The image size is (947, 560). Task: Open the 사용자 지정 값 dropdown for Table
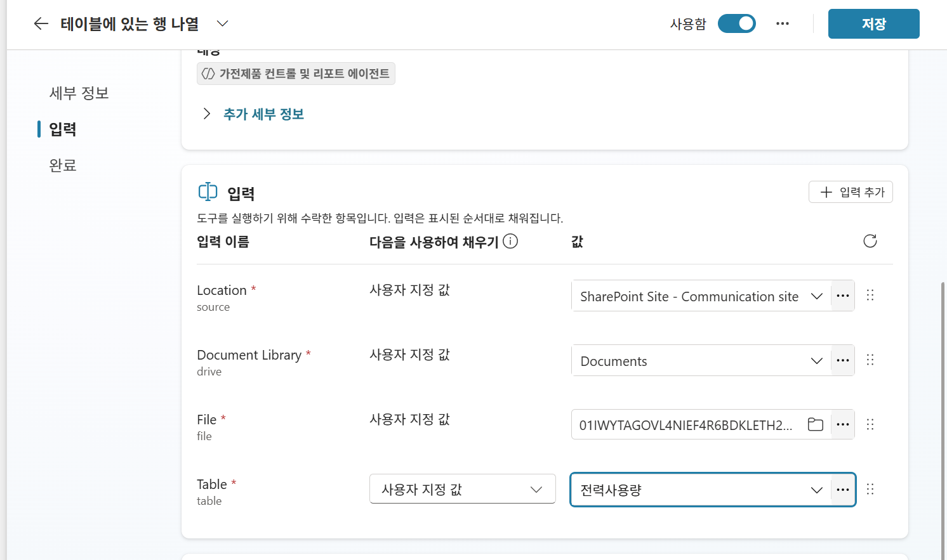tap(463, 489)
